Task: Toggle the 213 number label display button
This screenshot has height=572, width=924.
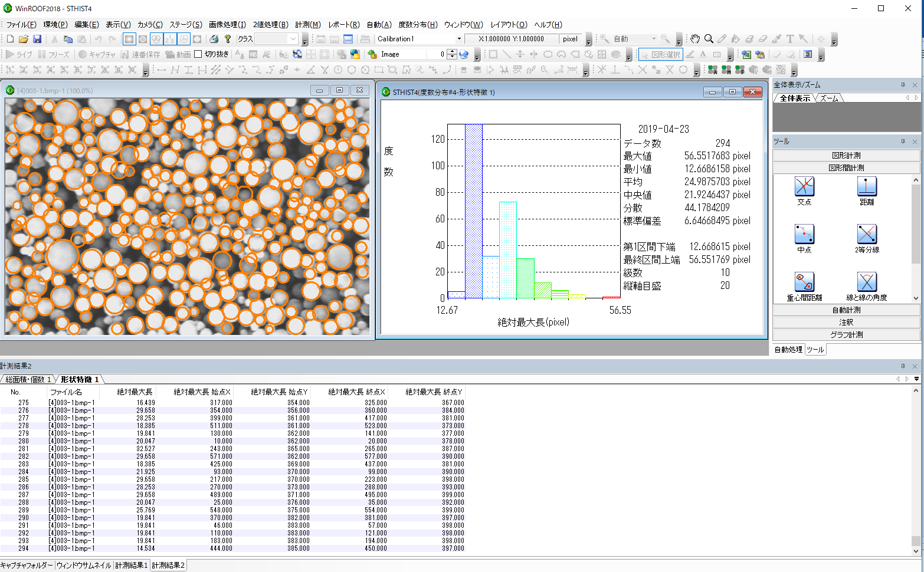Action: point(170,39)
